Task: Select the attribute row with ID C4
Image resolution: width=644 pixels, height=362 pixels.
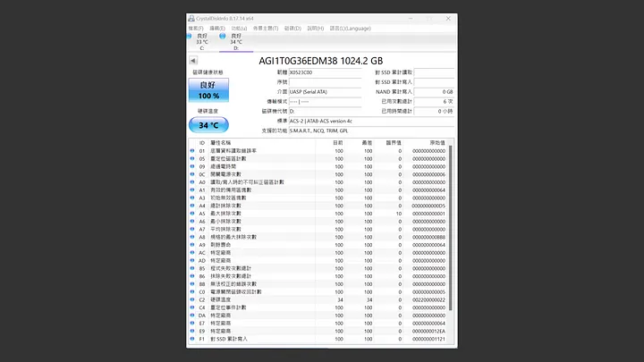Action: pos(318,307)
